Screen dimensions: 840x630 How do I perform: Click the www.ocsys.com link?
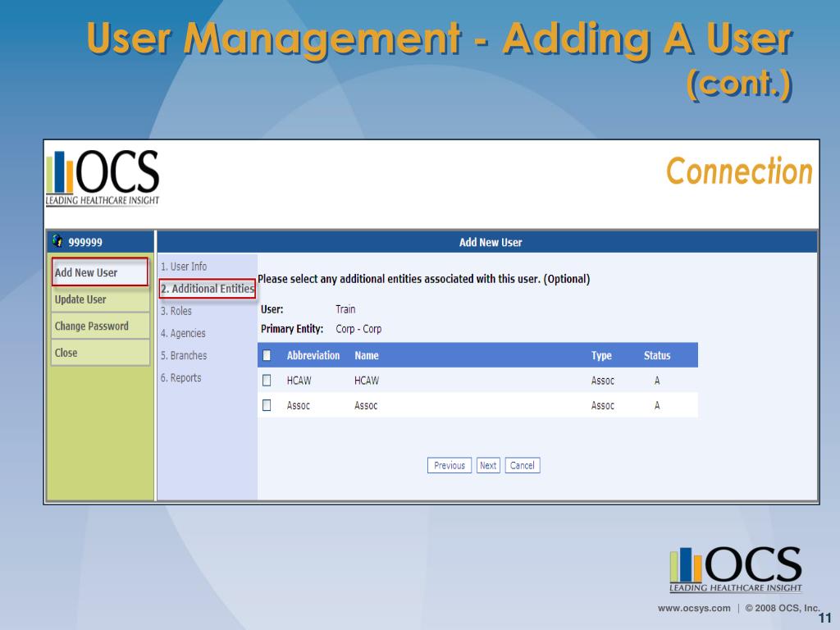coord(694,608)
